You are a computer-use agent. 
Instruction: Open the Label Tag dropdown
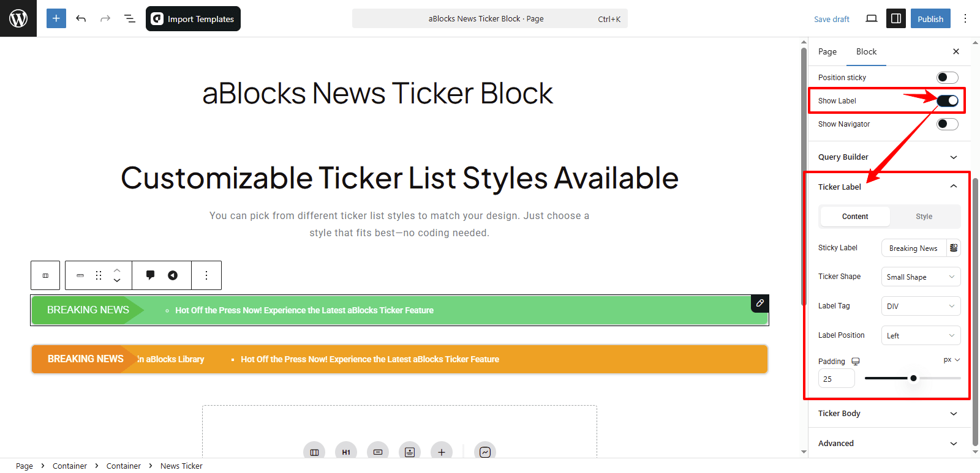921,306
